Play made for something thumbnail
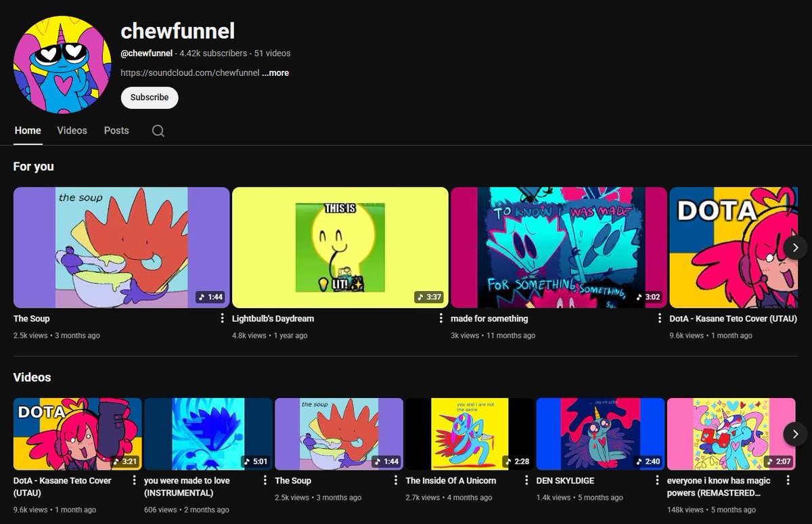 point(559,248)
